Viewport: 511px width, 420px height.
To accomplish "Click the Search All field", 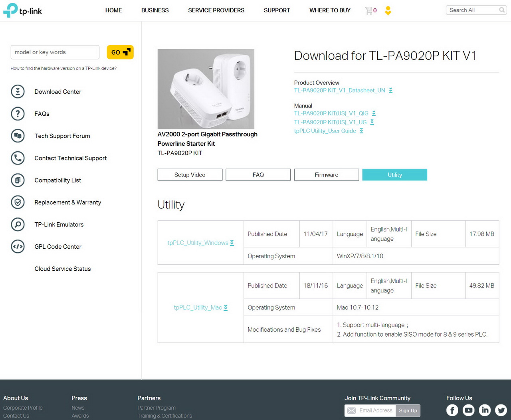I will (x=473, y=10).
